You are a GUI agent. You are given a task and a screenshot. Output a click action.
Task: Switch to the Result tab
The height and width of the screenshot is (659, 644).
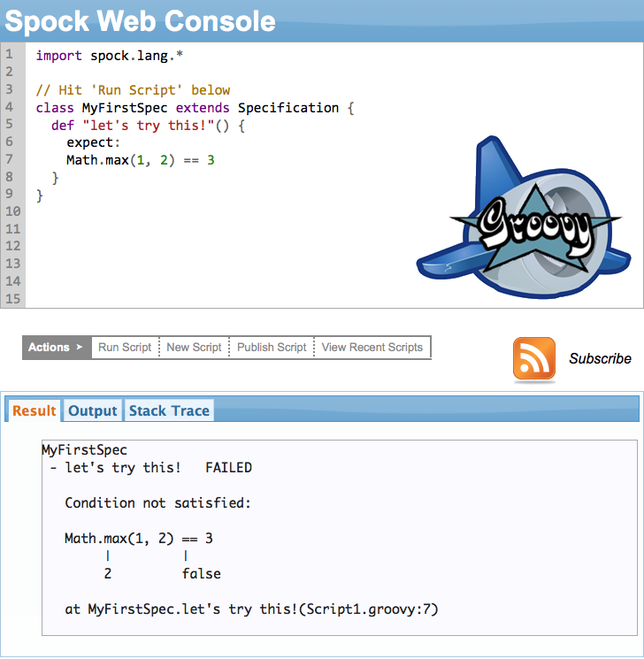click(x=34, y=410)
